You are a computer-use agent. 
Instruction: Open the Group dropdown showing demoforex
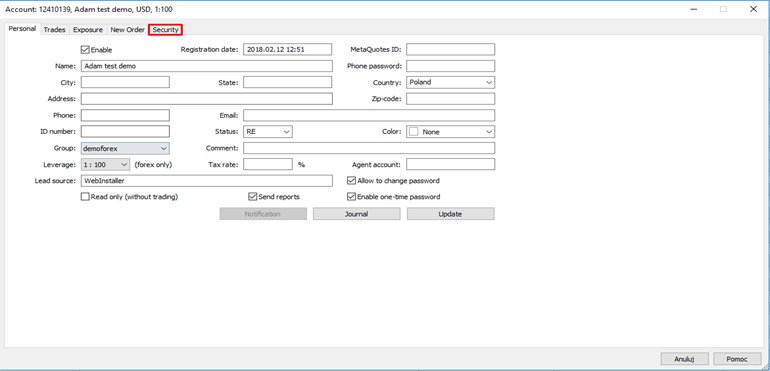pyautogui.click(x=125, y=148)
